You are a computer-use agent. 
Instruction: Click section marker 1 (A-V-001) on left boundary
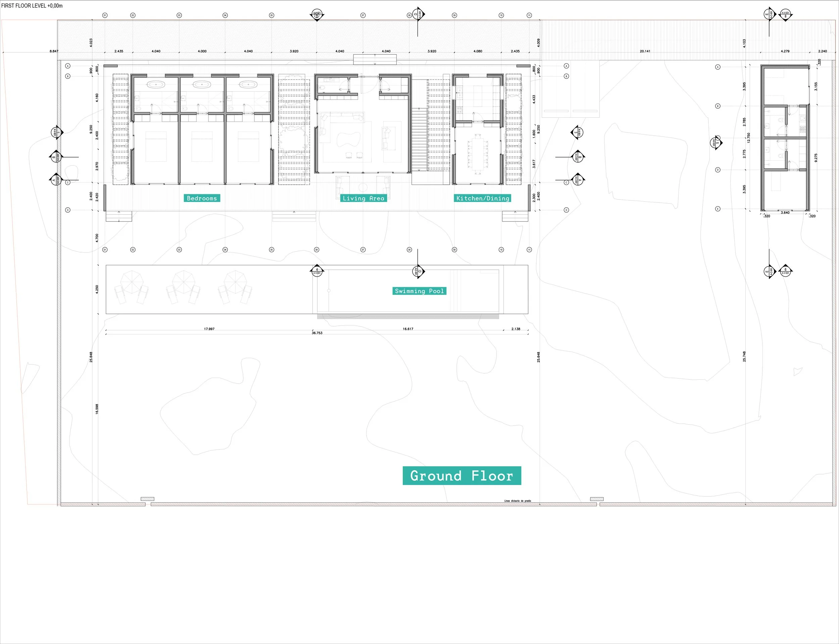56,132
